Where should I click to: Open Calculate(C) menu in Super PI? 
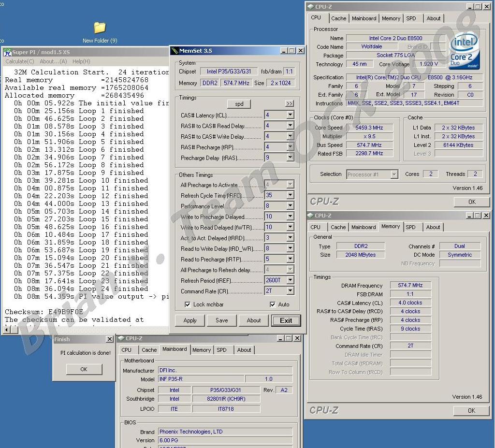coord(19,61)
